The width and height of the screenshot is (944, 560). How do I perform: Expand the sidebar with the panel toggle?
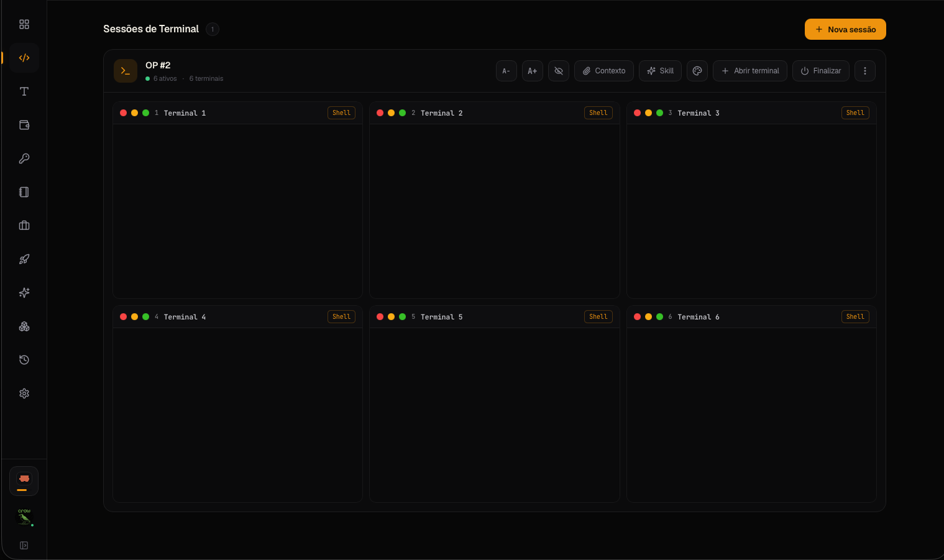pos(24,546)
